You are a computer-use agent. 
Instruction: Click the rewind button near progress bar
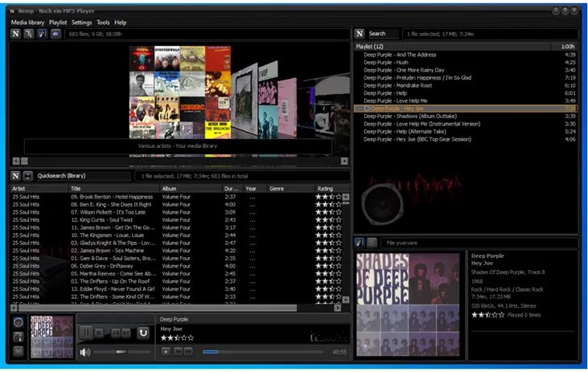pyautogui.click(x=178, y=351)
